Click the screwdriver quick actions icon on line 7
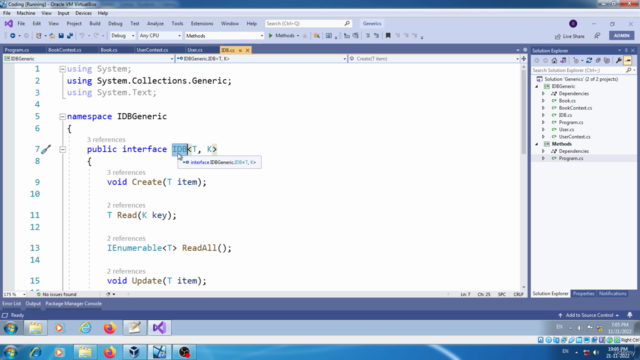640x360 pixels. click(x=46, y=149)
